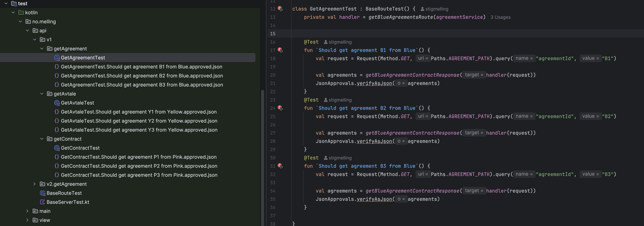Viewport: 644px width, 226px height.
Task: Click the 3 Usages inlay hint
Action: point(500,17)
